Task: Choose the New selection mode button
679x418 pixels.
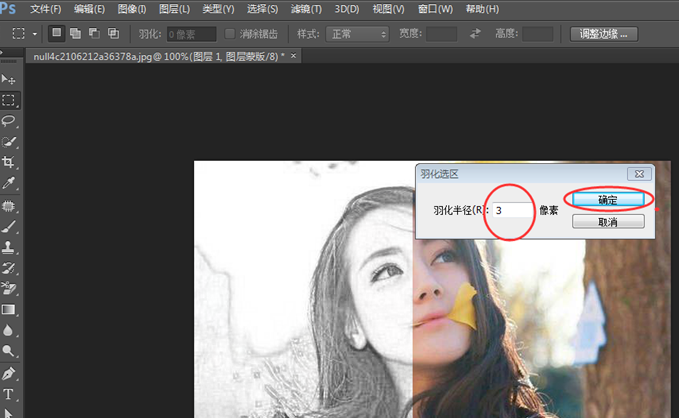Action: [x=58, y=34]
